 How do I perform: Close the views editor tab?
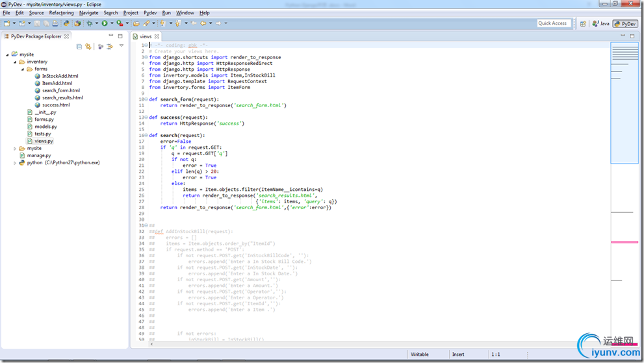click(x=157, y=36)
